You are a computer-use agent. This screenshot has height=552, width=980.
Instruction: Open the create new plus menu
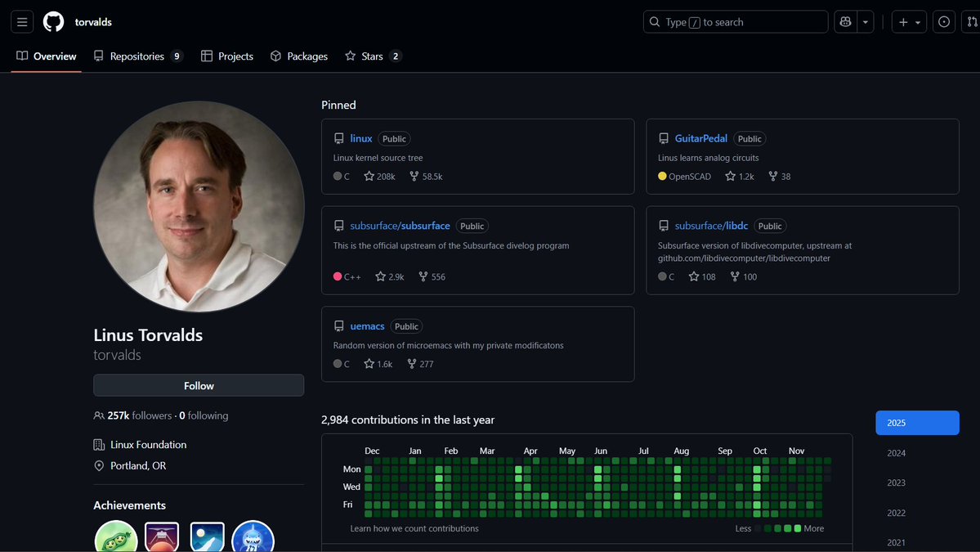tap(909, 22)
